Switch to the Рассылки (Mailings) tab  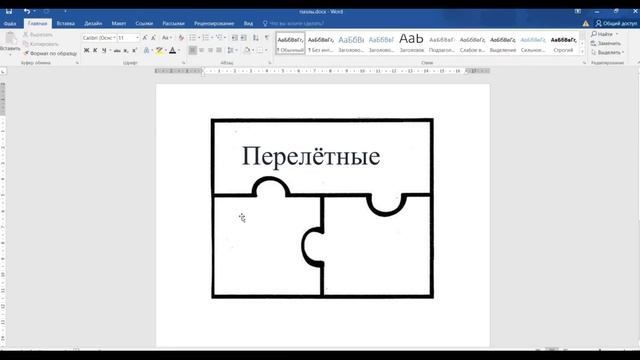click(173, 24)
